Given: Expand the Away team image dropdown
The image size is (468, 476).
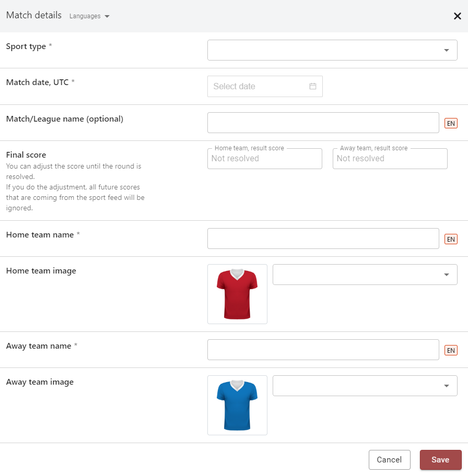Looking at the screenshot, I should point(365,386).
